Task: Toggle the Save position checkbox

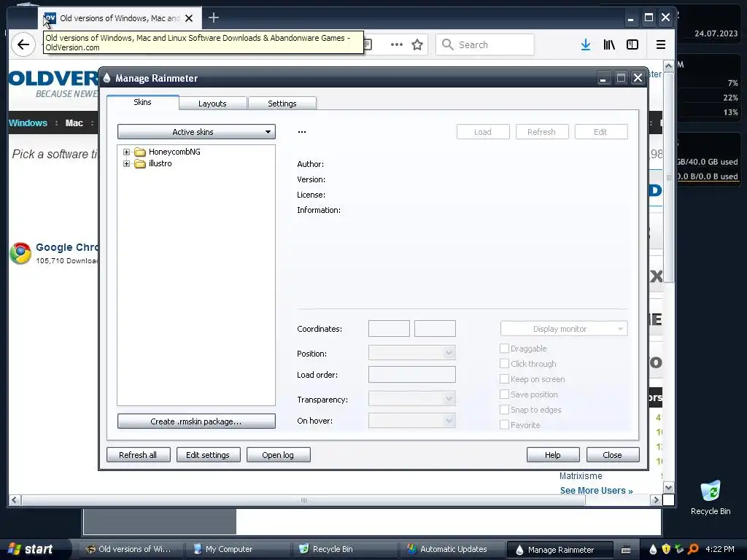Action: (x=504, y=394)
